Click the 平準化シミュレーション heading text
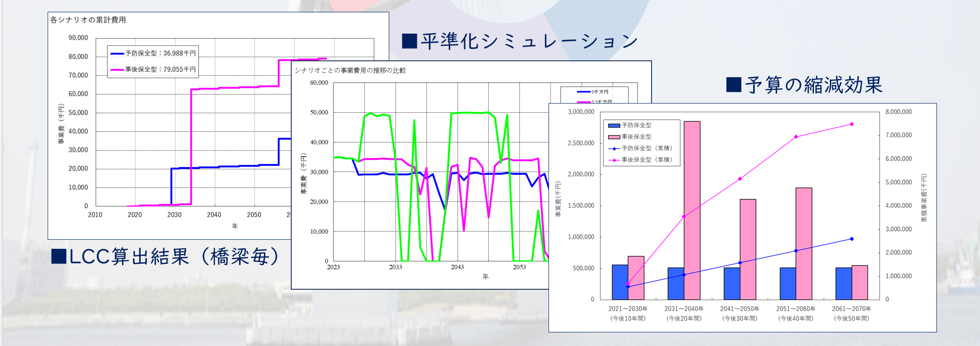The height and width of the screenshot is (346, 980). click(529, 41)
